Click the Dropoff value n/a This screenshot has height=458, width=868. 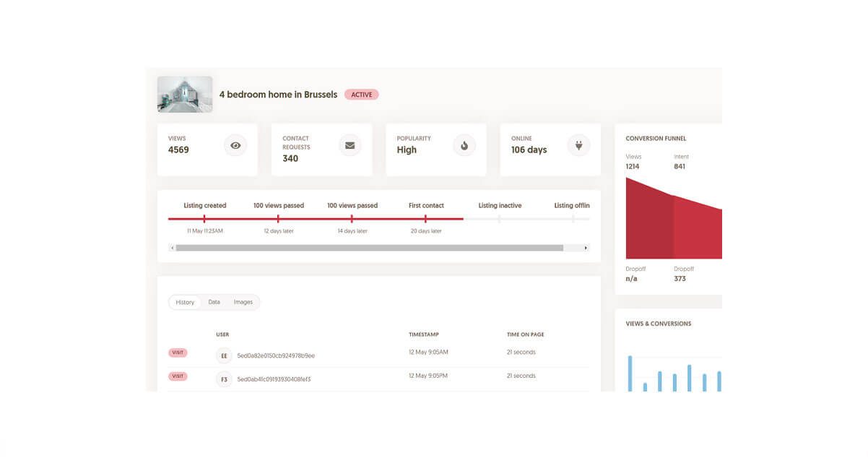pos(631,279)
